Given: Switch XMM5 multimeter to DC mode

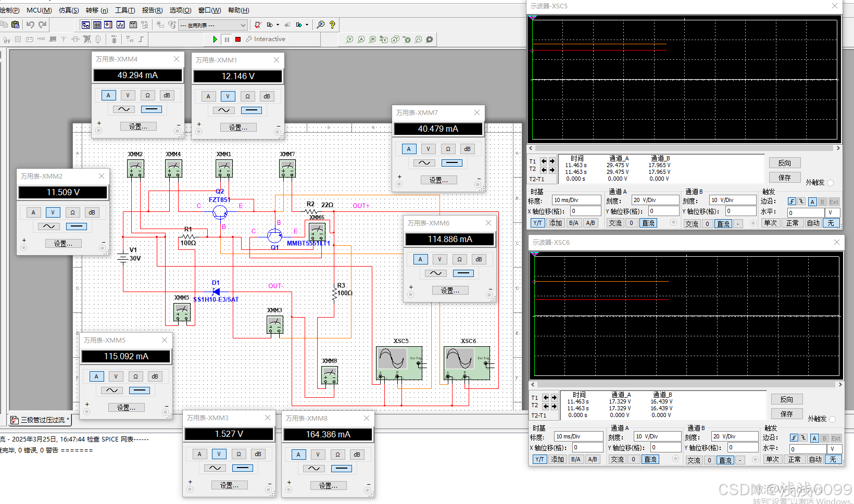Looking at the screenshot, I should (x=139, y=390).
